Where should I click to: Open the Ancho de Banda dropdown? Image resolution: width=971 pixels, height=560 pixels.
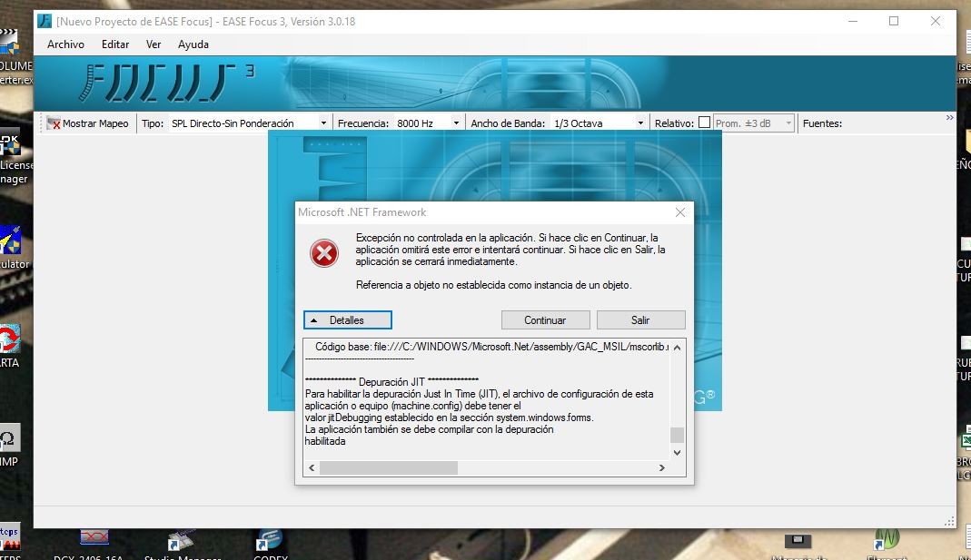click(x=640, y=123)
